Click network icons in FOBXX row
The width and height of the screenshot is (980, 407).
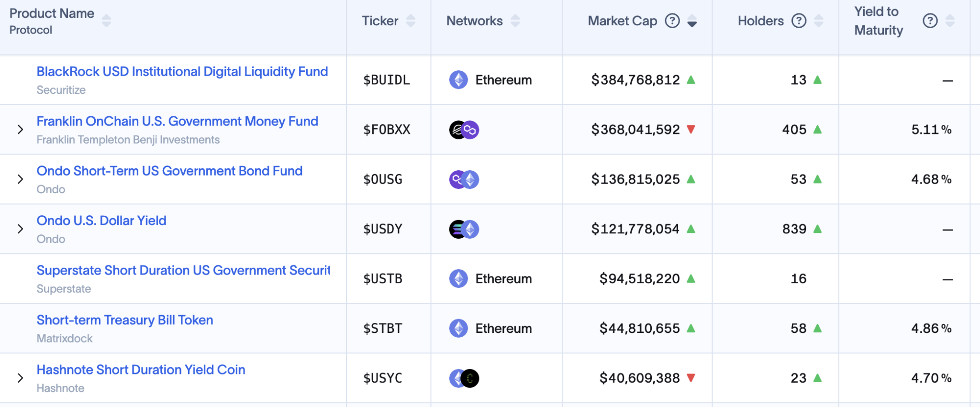[464, 130]
